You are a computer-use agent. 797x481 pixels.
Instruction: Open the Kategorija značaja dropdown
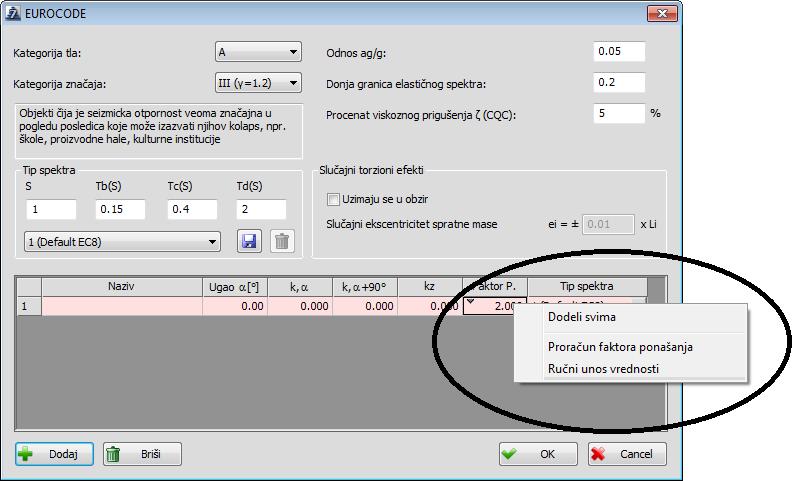pyautogui.click(x=258, y=83)
